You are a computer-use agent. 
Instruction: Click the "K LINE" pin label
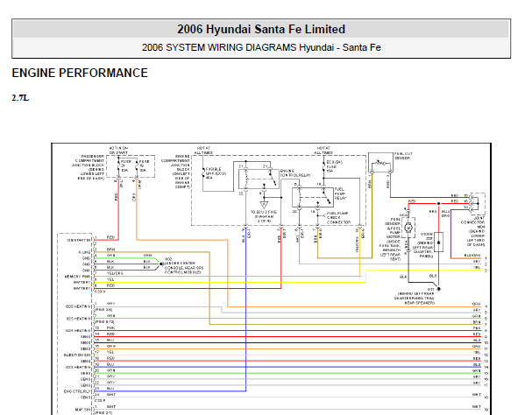84,253
